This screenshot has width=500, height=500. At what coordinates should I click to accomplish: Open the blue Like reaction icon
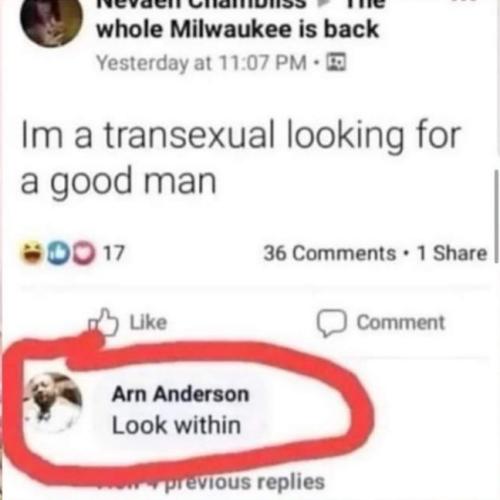coord(60,254)
